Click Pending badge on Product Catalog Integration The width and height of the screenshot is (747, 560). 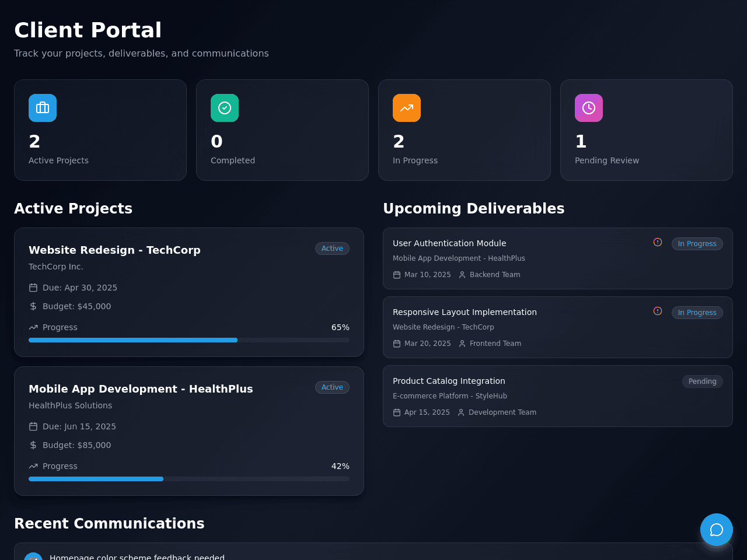coord(703,381)
